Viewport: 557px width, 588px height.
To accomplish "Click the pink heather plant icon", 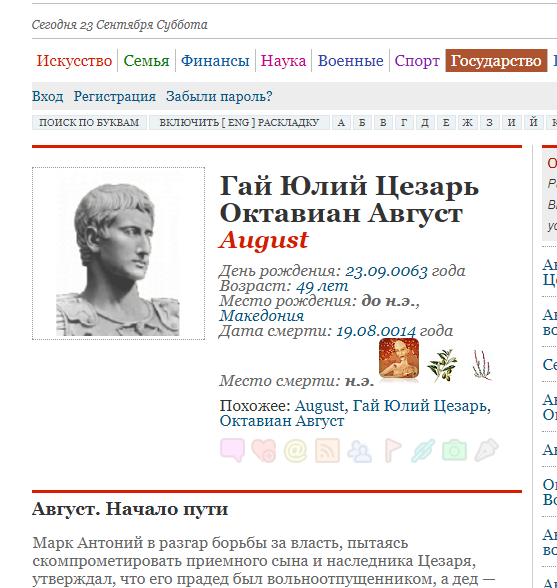I will [482, 365].
